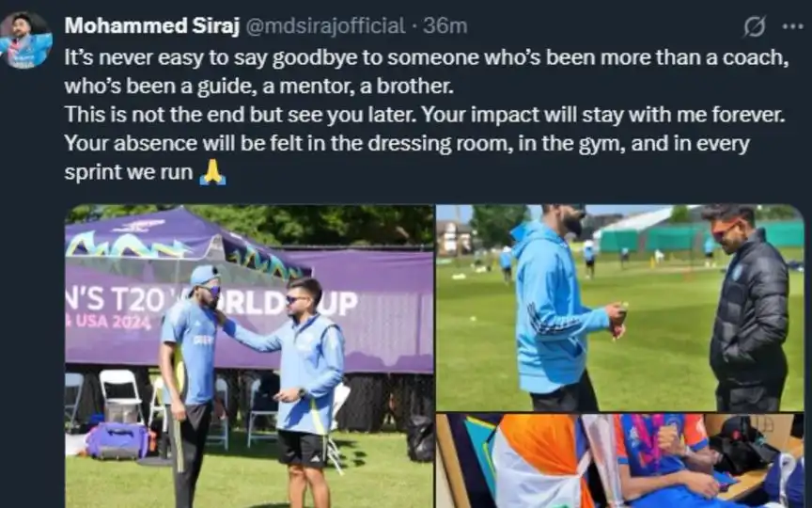Click the folded hands emoji
This screenshot has width=812, height=508.
(212, 172)
